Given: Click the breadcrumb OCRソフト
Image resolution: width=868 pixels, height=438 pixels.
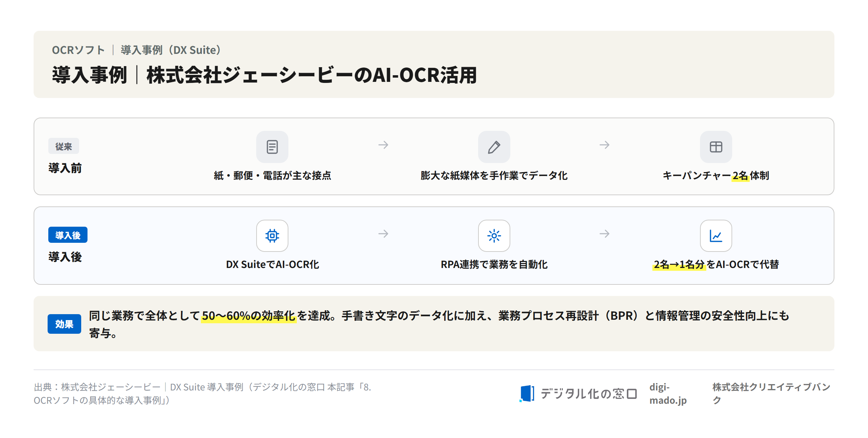Looking at the screenshot, I should 78,50.
